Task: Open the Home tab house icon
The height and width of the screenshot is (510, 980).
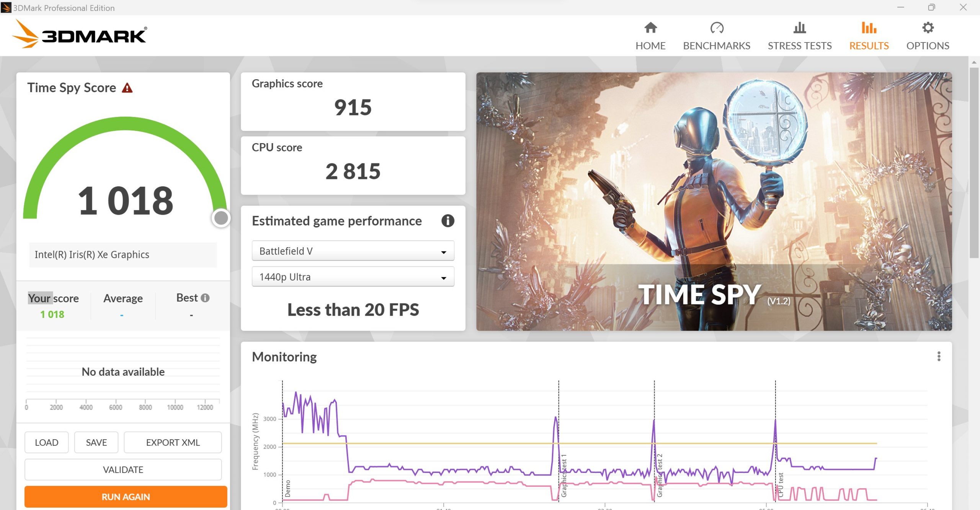Action: (650, 28)
